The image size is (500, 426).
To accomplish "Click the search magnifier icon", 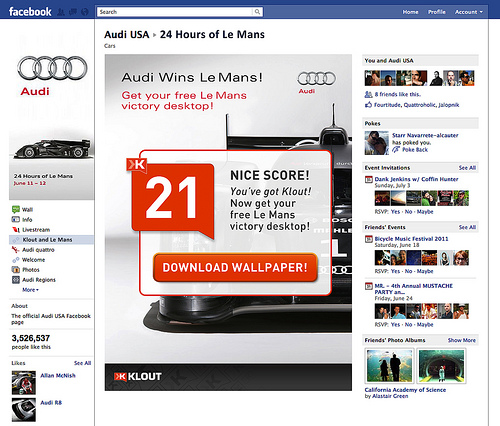I will coord(257,12).
